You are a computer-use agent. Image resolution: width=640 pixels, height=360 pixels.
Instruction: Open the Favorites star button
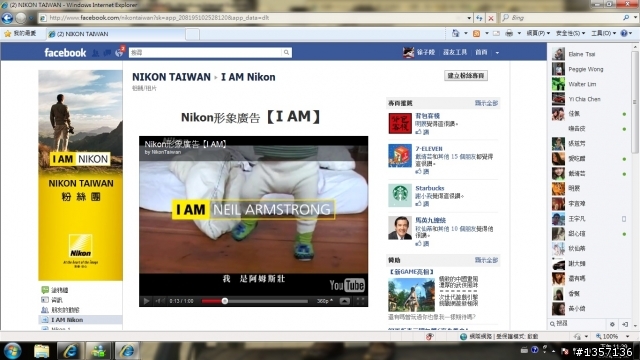pyautogui.click(x=20, y=33)
